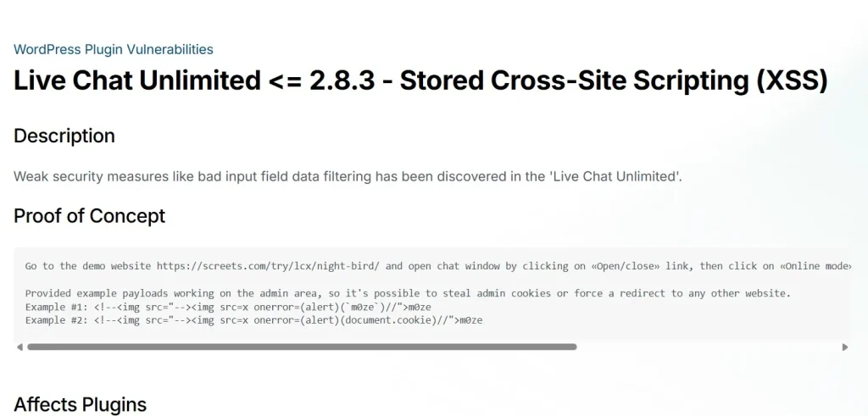The width and height of the screenshot is (868, 416).
Task: Click the Description heading
Action: point(64,136)
